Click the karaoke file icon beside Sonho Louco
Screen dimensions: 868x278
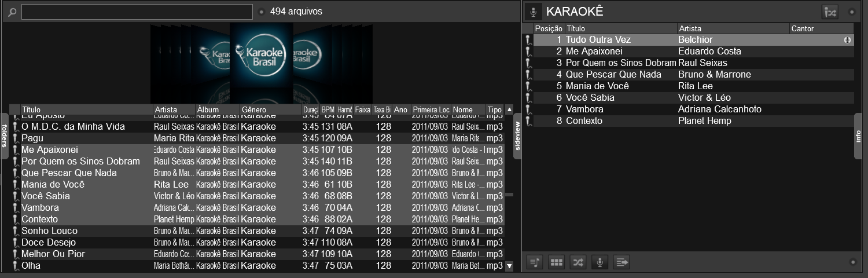(x=16, y=231)
